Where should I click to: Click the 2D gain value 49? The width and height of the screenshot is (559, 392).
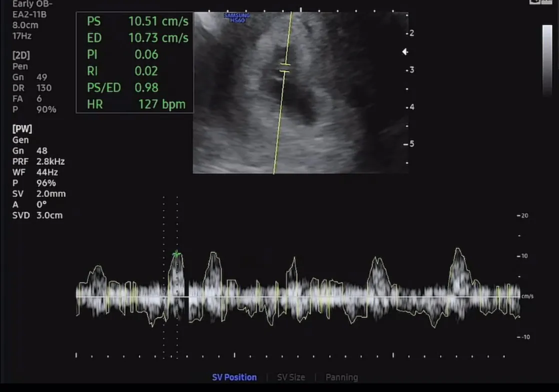click(x=41, y=77)
